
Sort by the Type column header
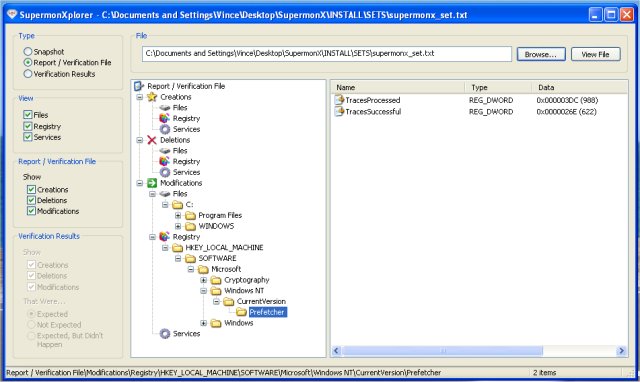coord(499,87)
